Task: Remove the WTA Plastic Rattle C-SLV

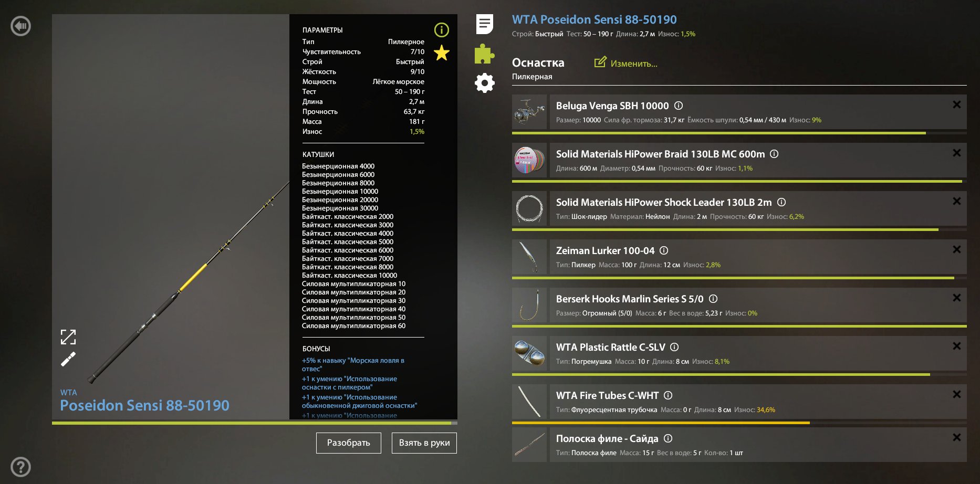Action: [956, 346]
